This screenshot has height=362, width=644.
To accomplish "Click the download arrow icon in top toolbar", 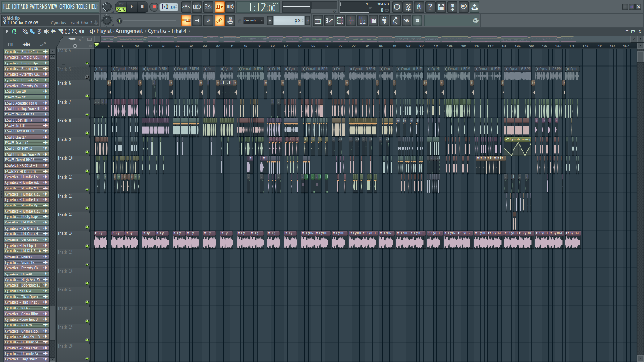I will click(x=474, y=7).
